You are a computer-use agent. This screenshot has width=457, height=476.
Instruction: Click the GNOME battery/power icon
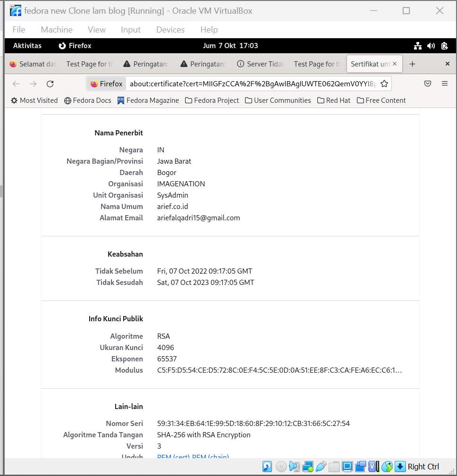tap(444, 46)
